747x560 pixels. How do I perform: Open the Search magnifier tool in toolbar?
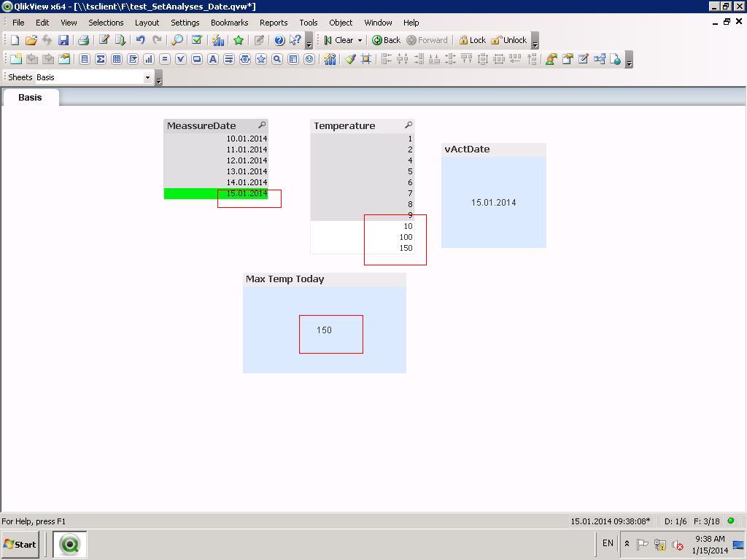pos(177,40)
